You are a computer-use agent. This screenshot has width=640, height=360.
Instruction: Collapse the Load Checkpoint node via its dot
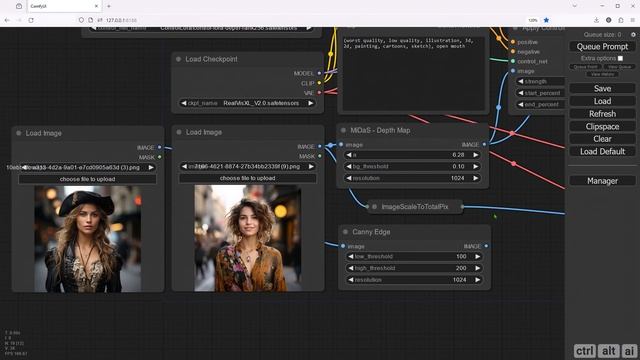pyautogui.click(x=178, y=59)
